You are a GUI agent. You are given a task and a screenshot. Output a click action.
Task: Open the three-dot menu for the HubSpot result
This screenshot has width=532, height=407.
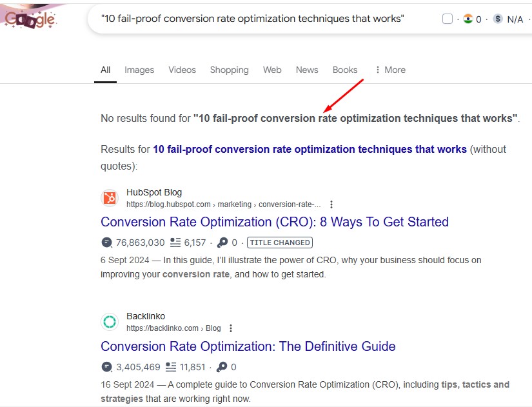point(331,204)
